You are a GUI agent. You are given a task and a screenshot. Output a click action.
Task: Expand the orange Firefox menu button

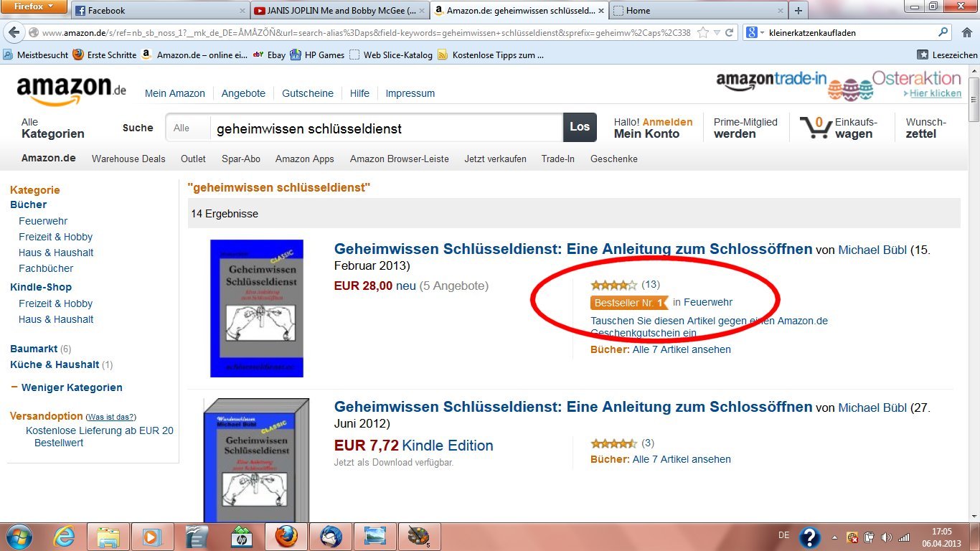point(34,6)
